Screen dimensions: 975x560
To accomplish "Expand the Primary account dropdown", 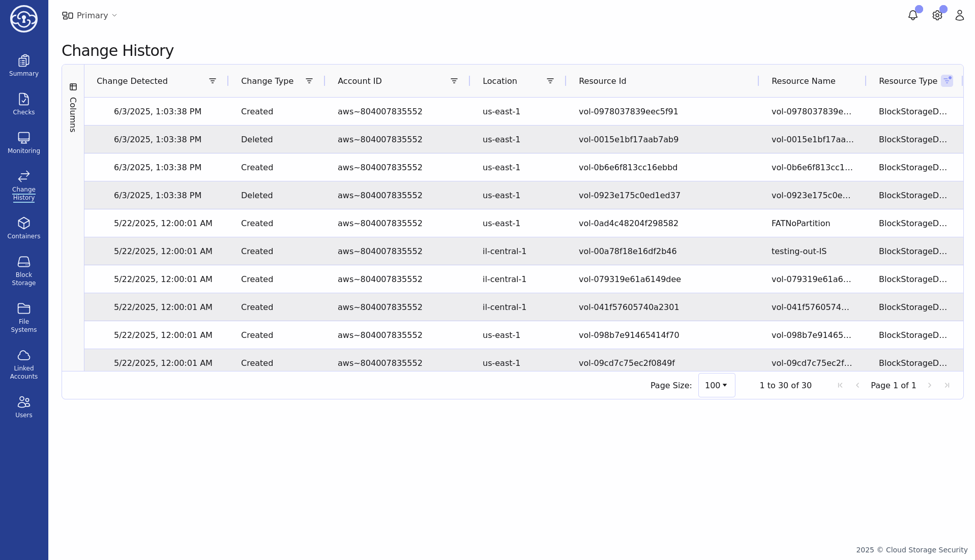I will pos(90,16).
